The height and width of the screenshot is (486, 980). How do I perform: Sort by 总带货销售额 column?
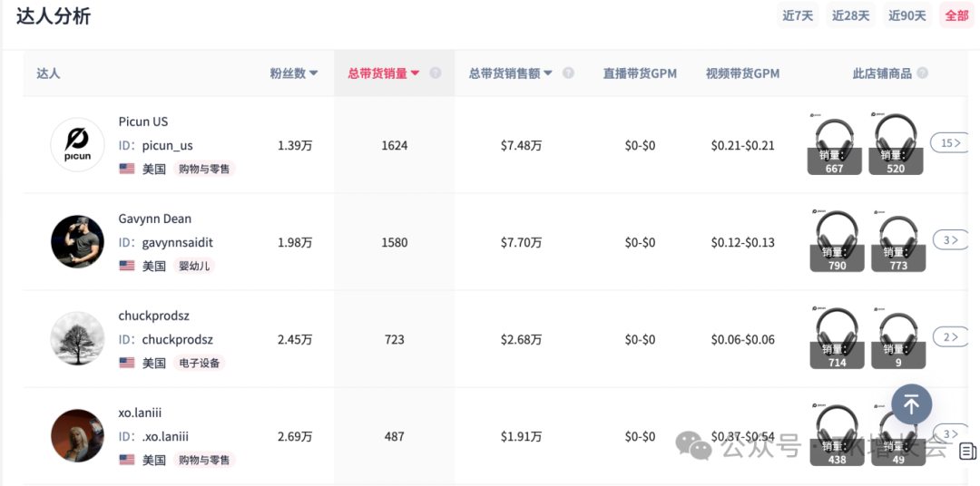[510, 73]
